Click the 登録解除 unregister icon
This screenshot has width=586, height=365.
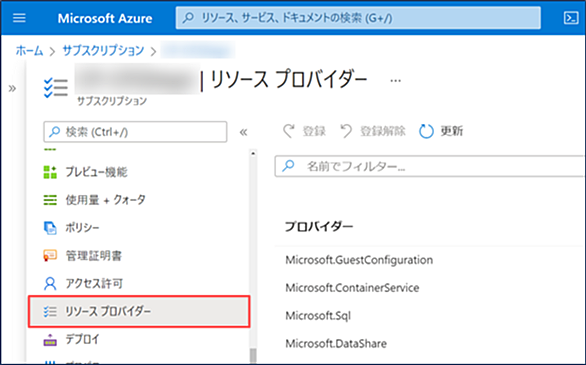click(x=346, y=131)
